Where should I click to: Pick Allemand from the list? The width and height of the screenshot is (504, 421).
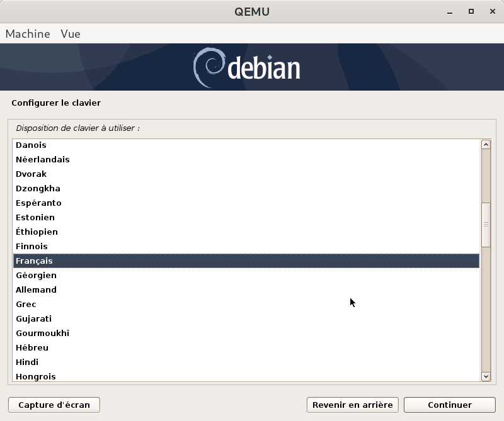(36, 289)
